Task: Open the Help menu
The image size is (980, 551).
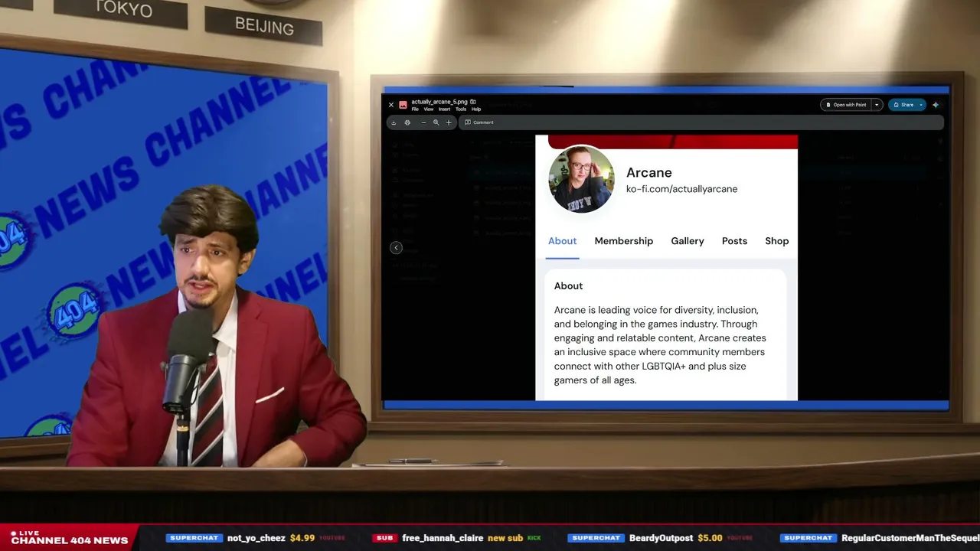Action: (x=476, y=109)
